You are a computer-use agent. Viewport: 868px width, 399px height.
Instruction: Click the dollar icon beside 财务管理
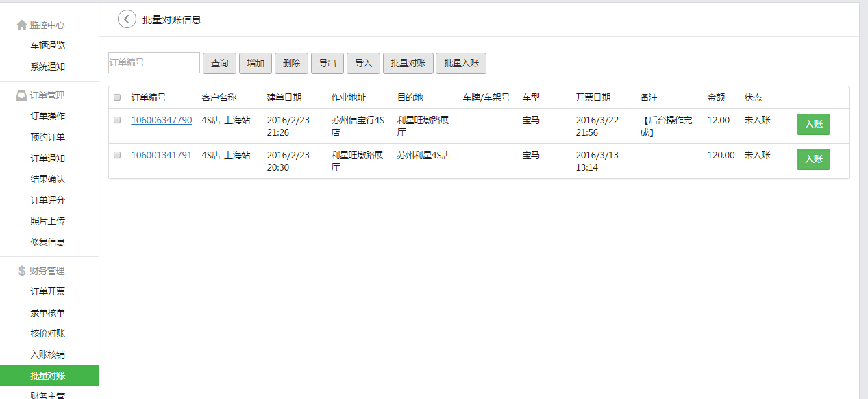click(x=22, y=271)
